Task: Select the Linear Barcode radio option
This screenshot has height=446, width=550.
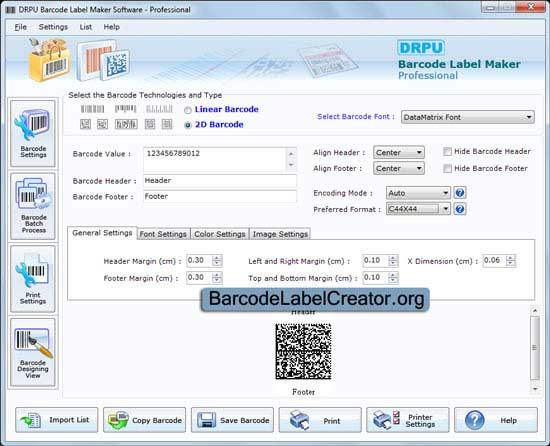Action: click(x=188, y=110)
